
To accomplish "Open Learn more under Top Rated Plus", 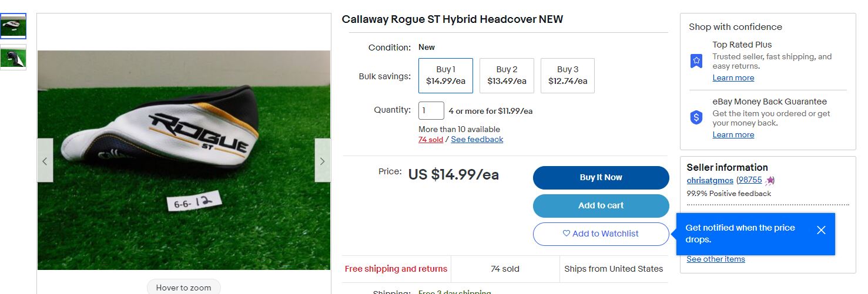I will [733, 78].
